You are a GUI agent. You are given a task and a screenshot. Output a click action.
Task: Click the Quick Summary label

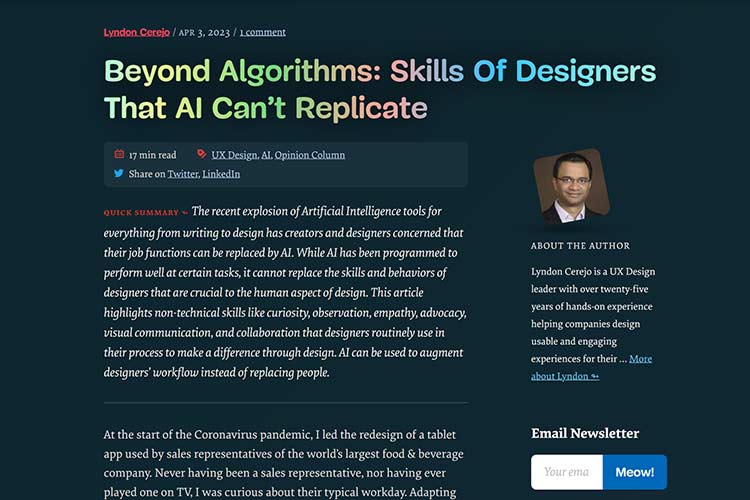click(x=141, y=213)
